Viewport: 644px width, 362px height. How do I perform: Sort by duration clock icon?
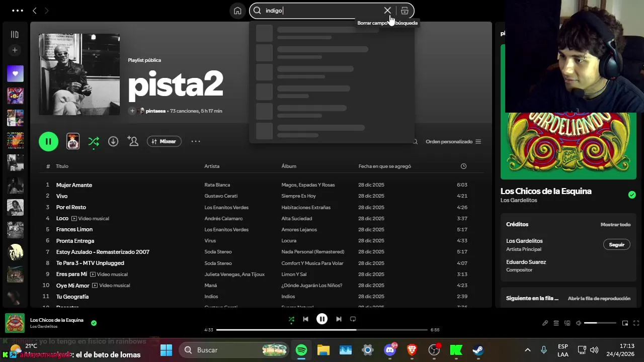(463, 166)
